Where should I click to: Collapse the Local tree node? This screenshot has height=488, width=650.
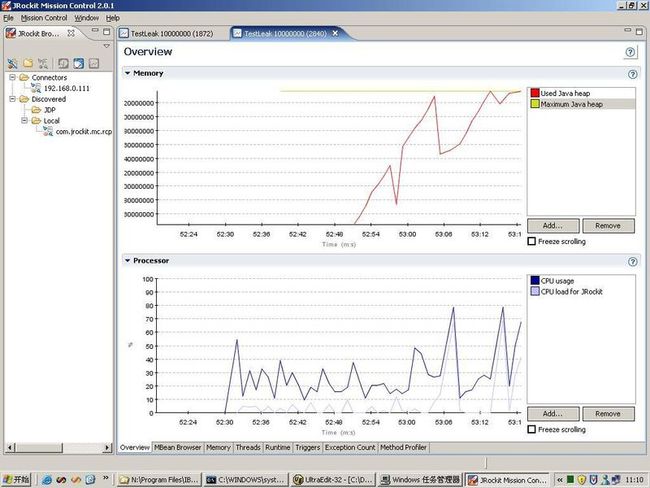24,120
